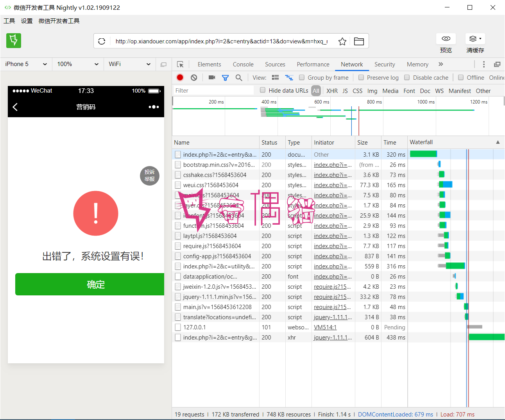Click the file icon of the weui.css row

pyautogui.click(x=178, y=185)
